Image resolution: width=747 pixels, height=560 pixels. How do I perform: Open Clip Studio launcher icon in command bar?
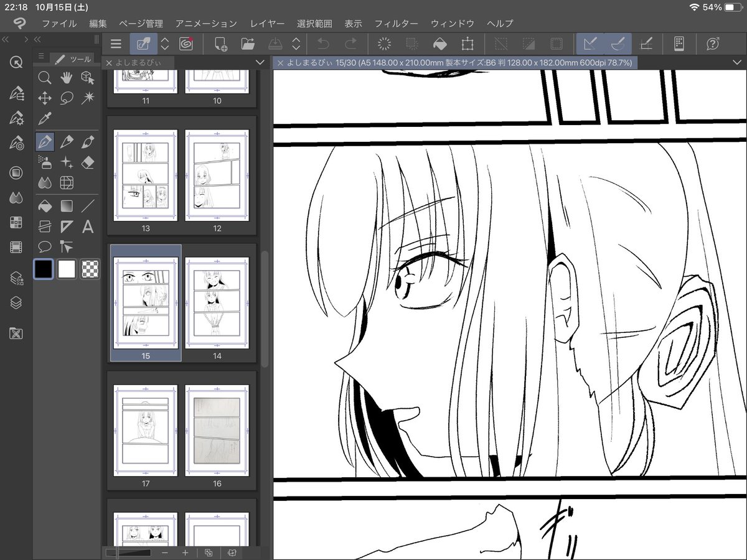(x=186, y=44)
